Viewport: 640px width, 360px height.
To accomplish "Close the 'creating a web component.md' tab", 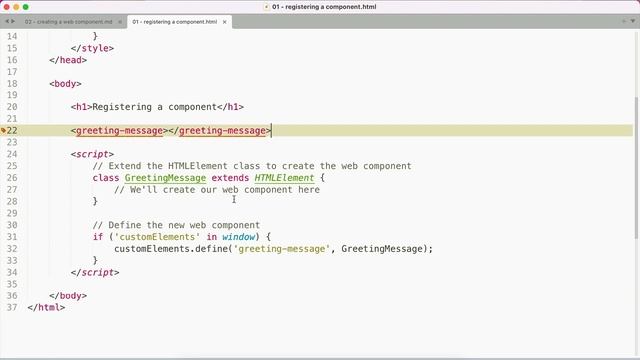I will point(120,22).
